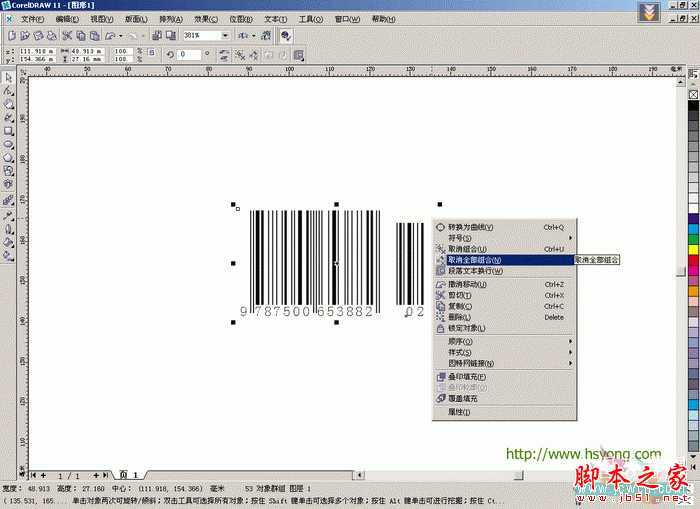Click the Corel online globe toolbar icon
This screenshot has height=509, width=700.
[x=286, y=36]
